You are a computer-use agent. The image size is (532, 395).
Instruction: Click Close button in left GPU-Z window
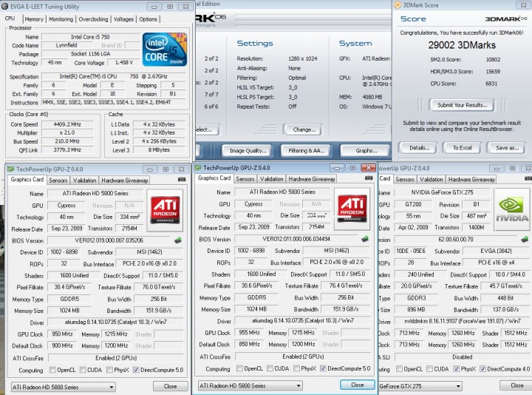point(171,386)
